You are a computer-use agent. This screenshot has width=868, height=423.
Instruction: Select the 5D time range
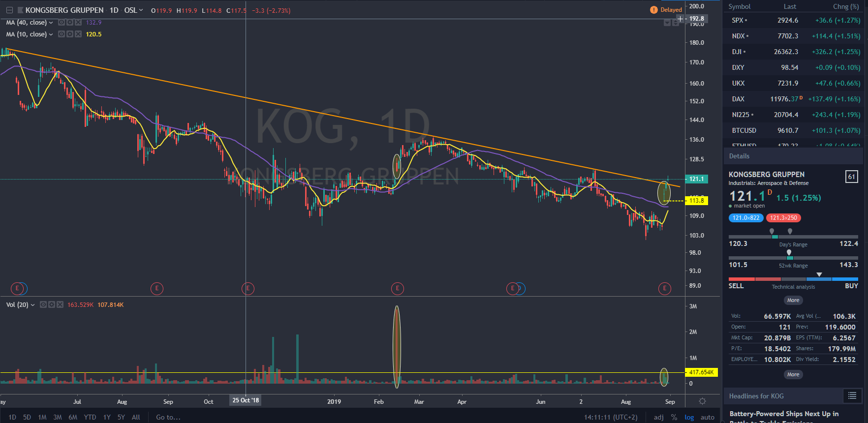27,417
